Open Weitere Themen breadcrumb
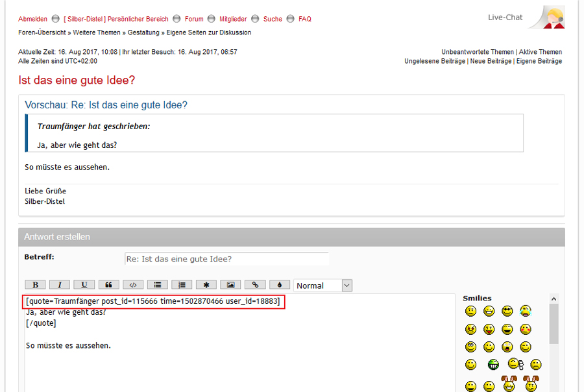Image resolution: width=584 pixels, height=392 pixels. click(x=97, y=32)
